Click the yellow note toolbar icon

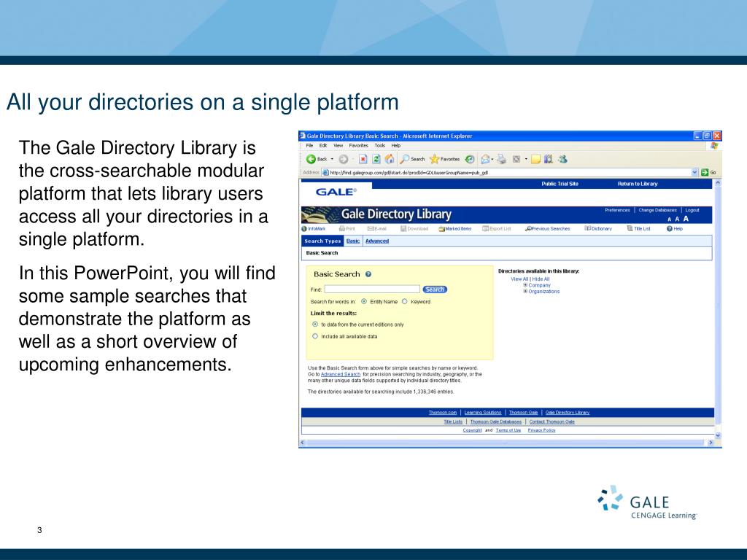(x=536, y=159)
